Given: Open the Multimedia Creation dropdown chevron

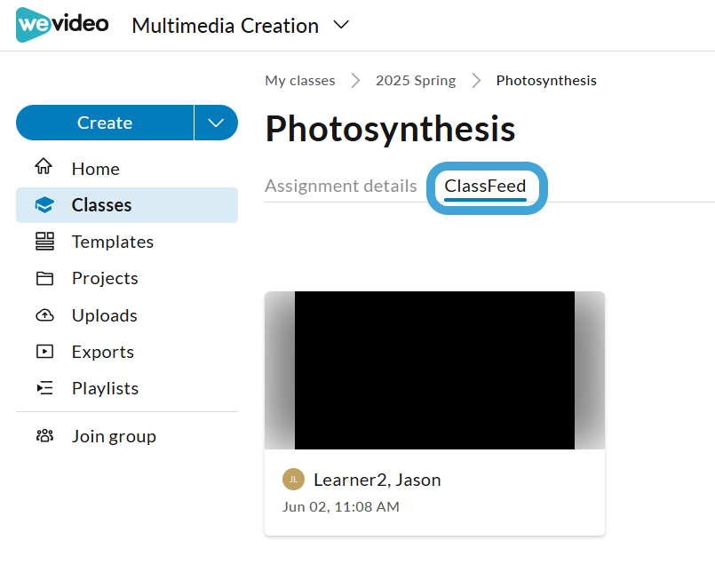Looking at the screenshot, I should point(341,25).
